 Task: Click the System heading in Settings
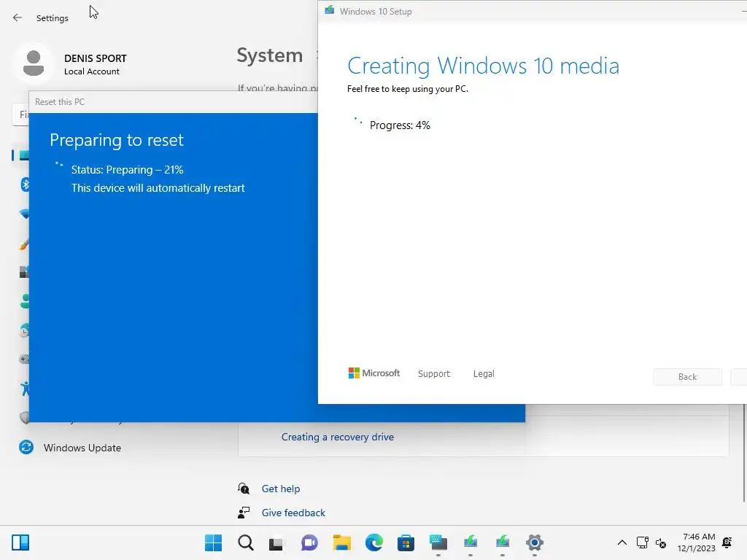click(270, 55)
